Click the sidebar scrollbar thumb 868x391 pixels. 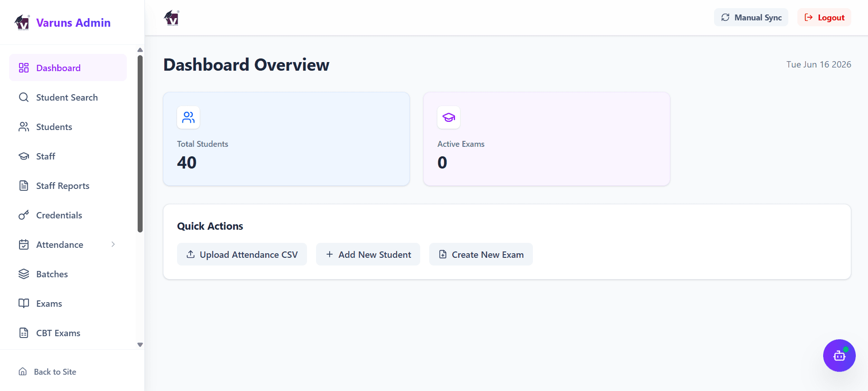[140, 144]
